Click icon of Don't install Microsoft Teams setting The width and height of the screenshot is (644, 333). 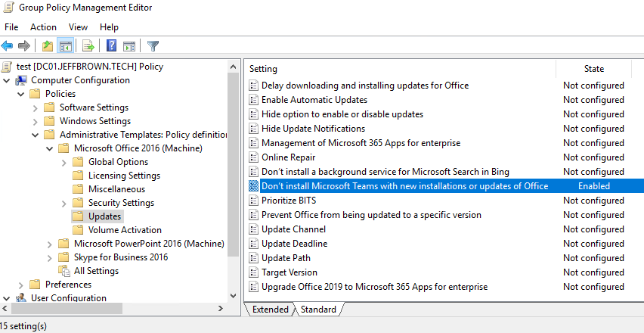tap(254, 186)
